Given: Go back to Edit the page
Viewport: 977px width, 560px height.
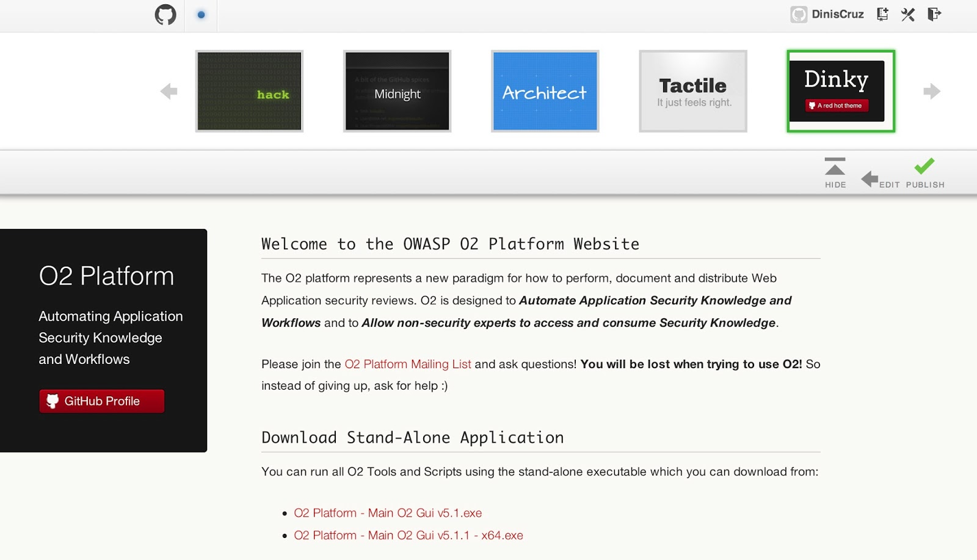Looking at the screenshot, I should coord(879,180).
